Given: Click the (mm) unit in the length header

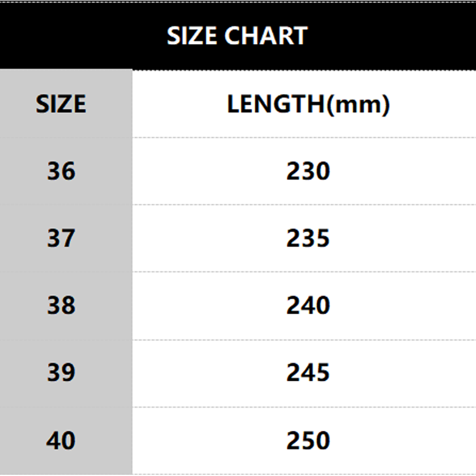Looking at the screenshot, I should [x=359, y=105].
